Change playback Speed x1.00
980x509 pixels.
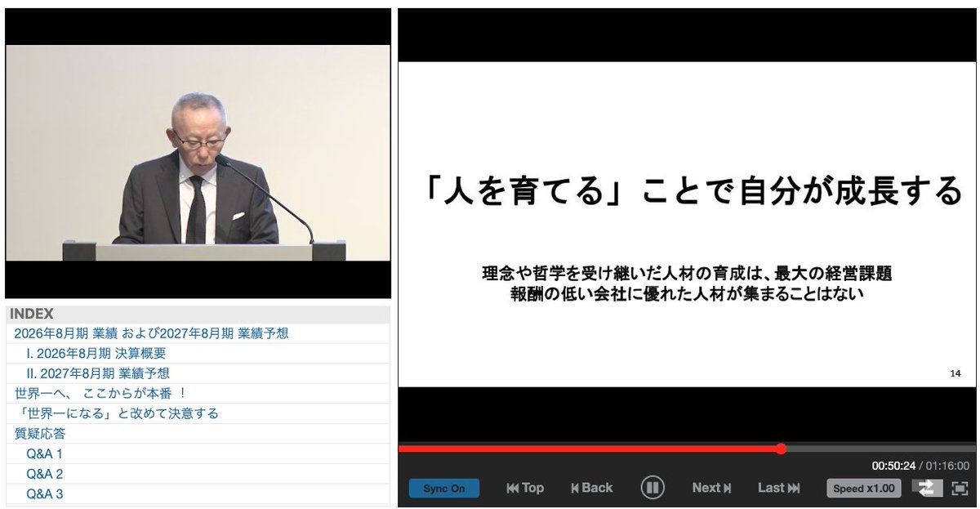coord(865,489)
